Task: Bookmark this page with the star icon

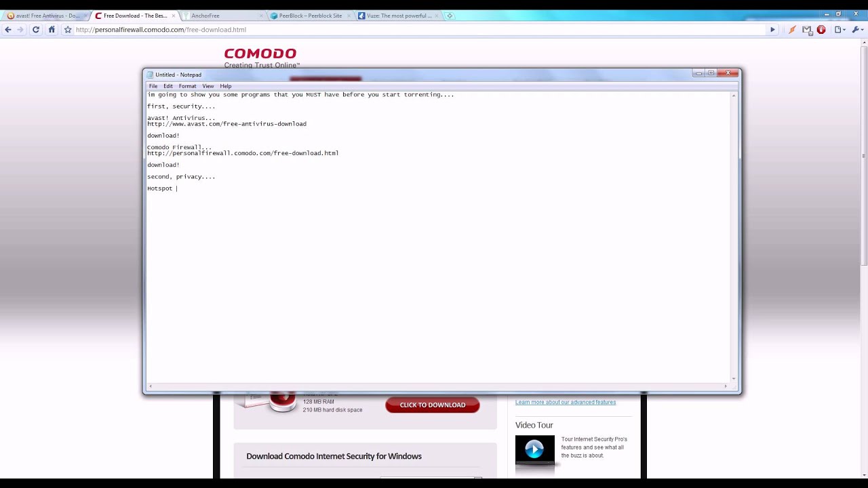Action: (68, 30)
